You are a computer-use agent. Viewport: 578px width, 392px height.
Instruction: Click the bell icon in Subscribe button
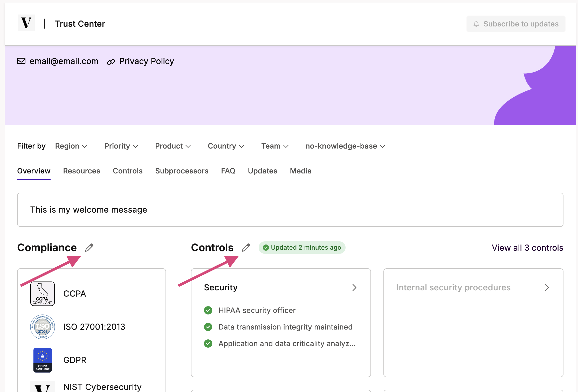[x=476, y=24]
